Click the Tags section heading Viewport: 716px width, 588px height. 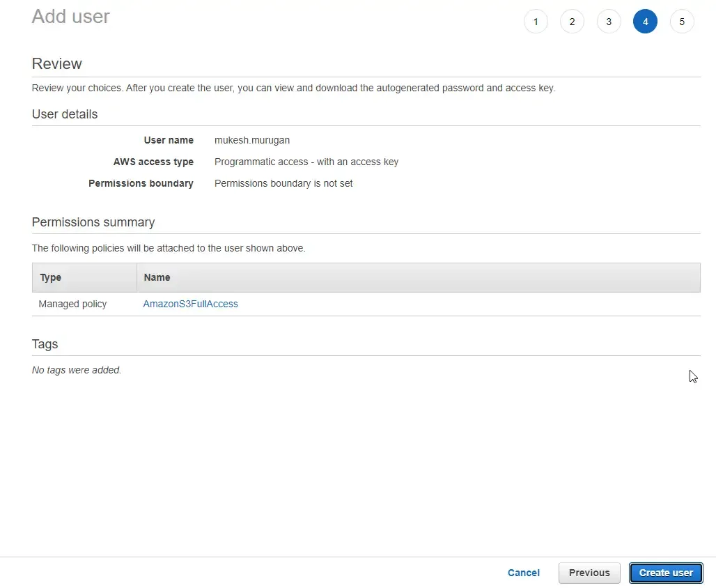pyautogui.click(x=45, y=344)
